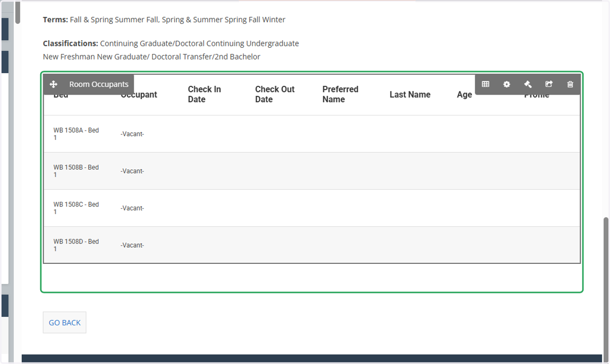Screen dimensions: 610x364
Task: Click -Vacant- in the WB 1508C row
Action: click(132, 208)
